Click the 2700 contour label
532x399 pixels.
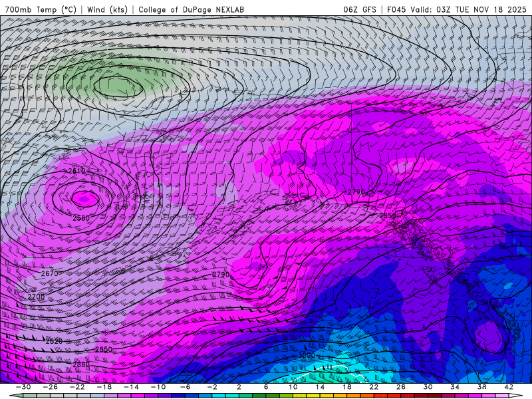click(36, 297)
